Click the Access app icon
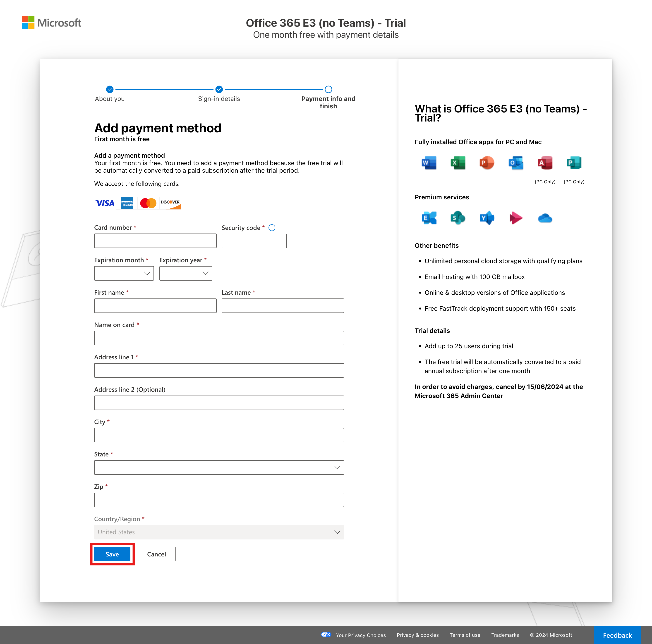Screen dimensions: 652x644 coord(545,163)
